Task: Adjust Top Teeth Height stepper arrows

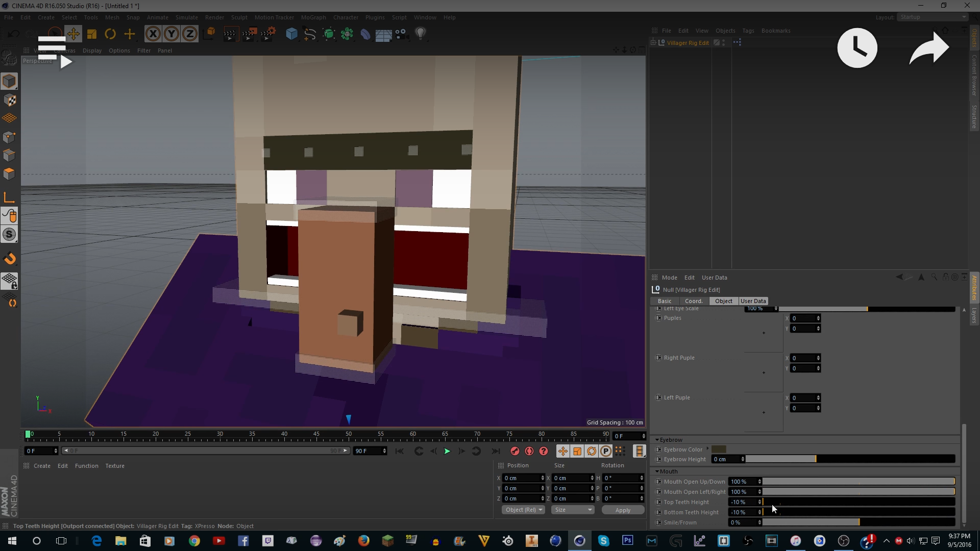Action: click(x=760, y=502)
